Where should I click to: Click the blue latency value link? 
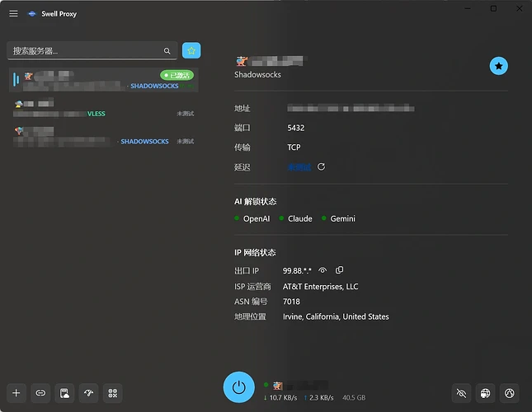click(x=299, y=167)
